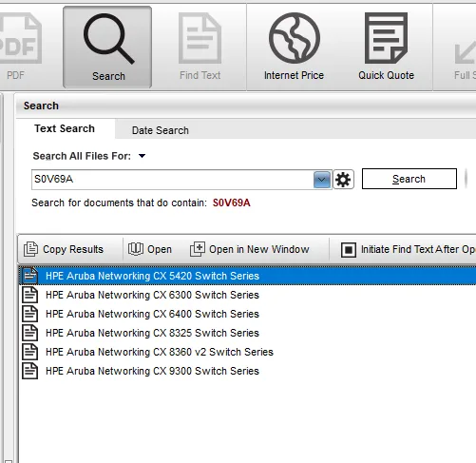Click document icon for CX 9300 result
This screenshot has width=476, height=463.
coord(30,371)
